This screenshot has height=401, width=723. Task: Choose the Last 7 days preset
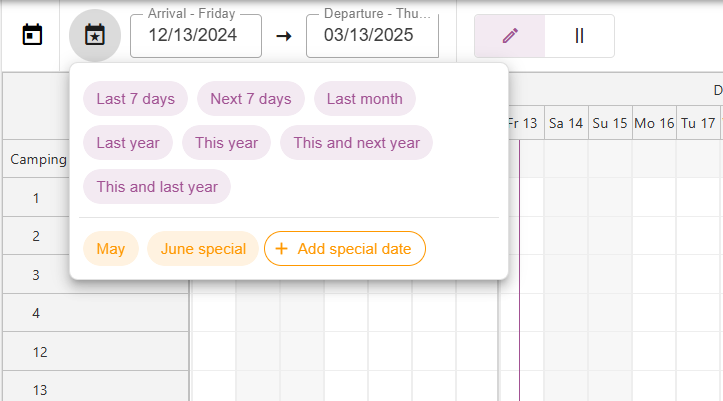click(136, 99)
